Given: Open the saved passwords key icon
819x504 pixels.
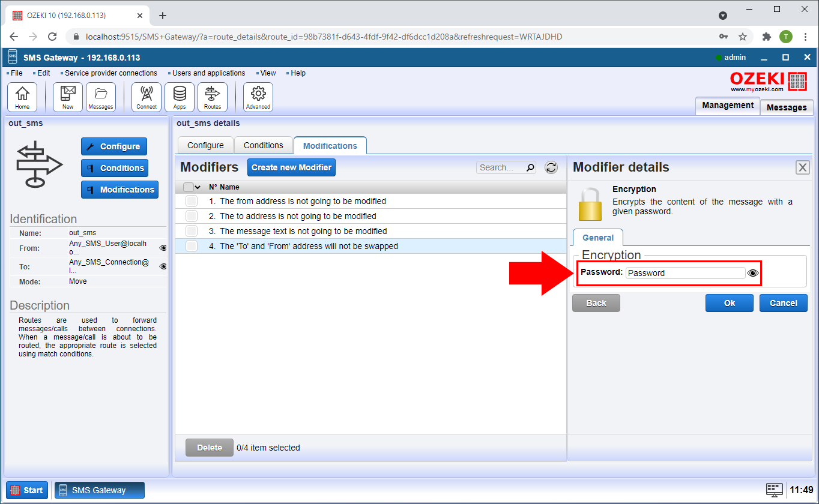Looking at the screenshot, I should [724, 37].
